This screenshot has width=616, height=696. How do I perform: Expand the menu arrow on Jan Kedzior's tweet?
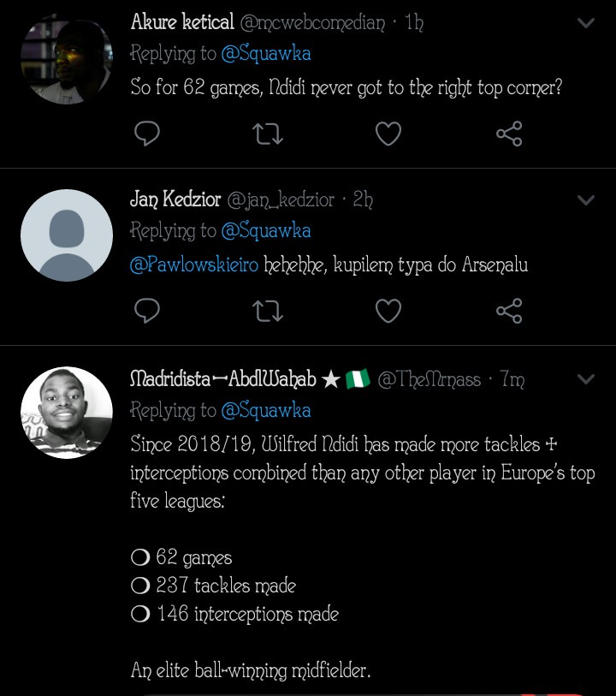coord(586,200)
